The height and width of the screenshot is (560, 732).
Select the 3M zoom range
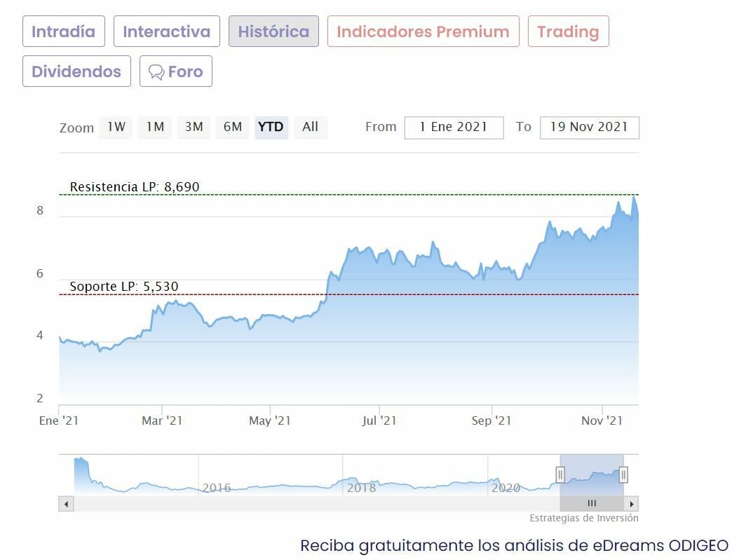[x=194, y=127]
